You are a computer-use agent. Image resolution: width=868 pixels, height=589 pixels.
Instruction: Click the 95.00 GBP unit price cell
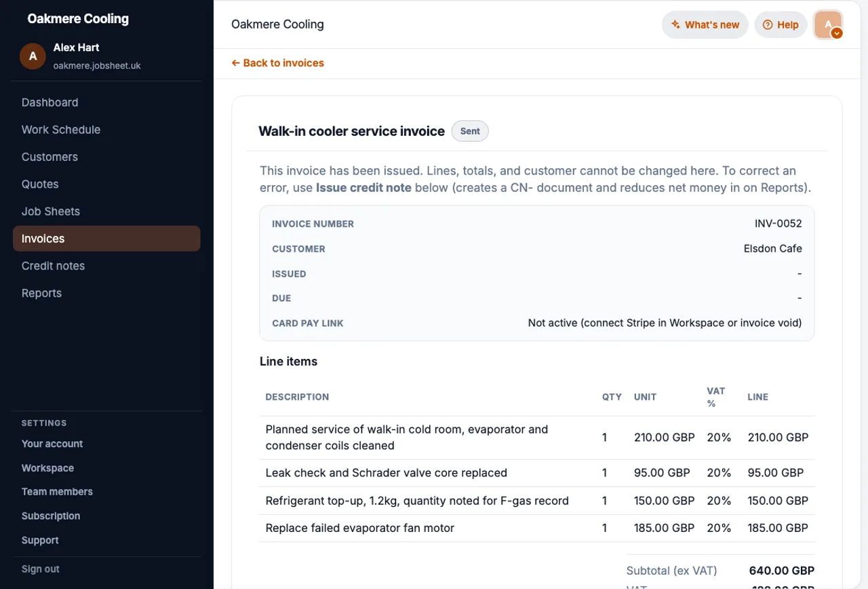click(662, 473)
